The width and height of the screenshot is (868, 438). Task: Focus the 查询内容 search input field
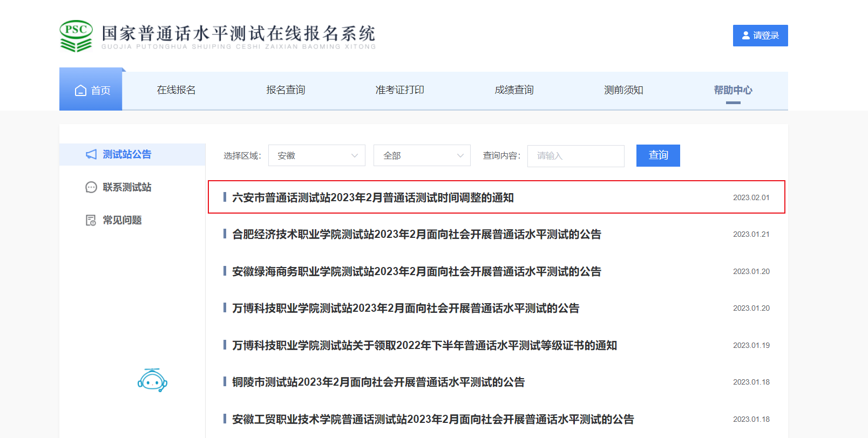click(576, 156)
